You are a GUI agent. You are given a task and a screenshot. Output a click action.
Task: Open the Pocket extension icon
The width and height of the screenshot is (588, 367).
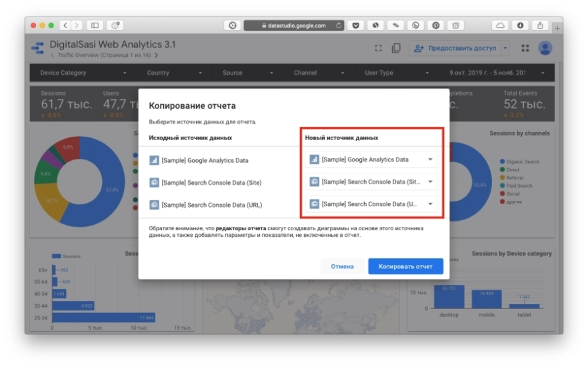coord(355,25)
